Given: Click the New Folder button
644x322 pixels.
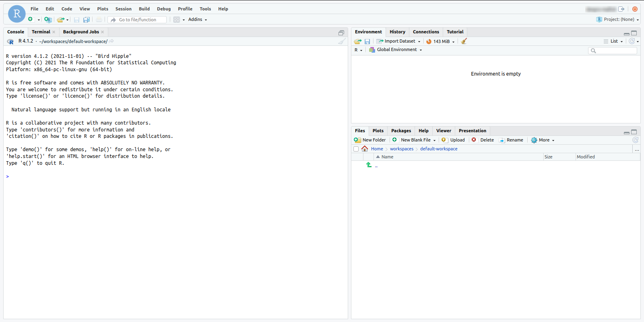Looking at the screenshot, I should (x=370, y=140).
